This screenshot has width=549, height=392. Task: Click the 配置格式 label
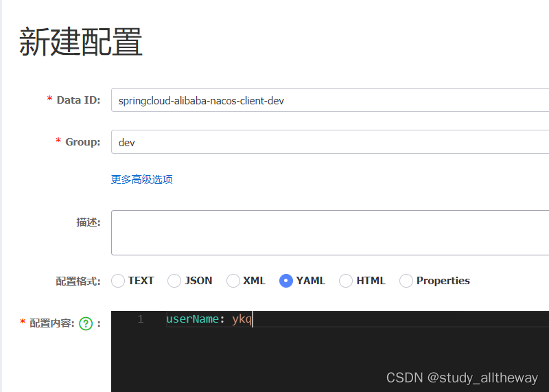[78, 281]
